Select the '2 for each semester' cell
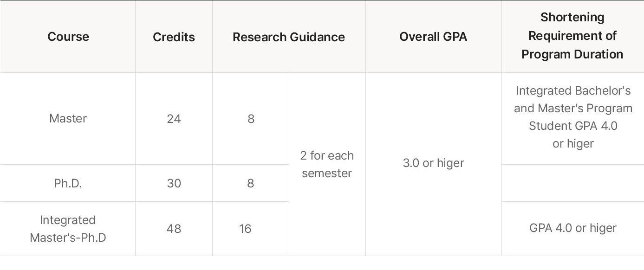 click(327, 164)
